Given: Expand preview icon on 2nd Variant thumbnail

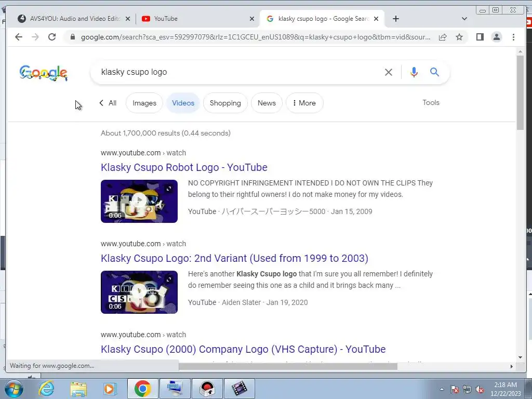Looking at the screenshot, I should (x=169, y=280).
